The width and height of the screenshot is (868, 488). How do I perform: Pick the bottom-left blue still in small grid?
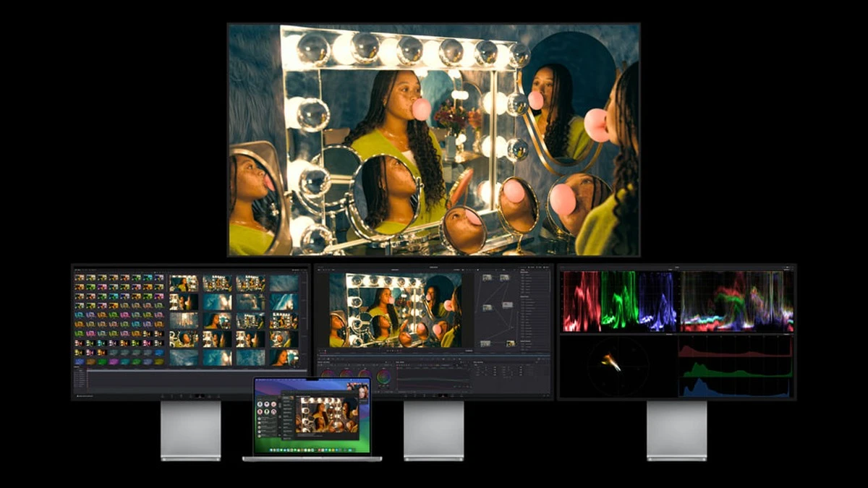(78, 361)
